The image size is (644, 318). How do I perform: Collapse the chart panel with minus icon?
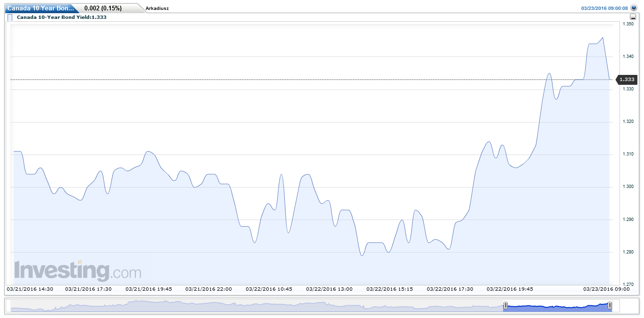(633, 17)
